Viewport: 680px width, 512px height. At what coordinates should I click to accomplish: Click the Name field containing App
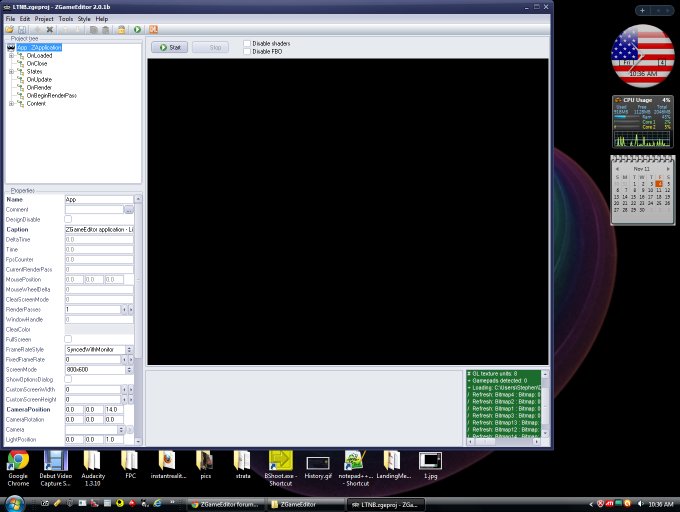pyautogui.click(x=99, y=199)
